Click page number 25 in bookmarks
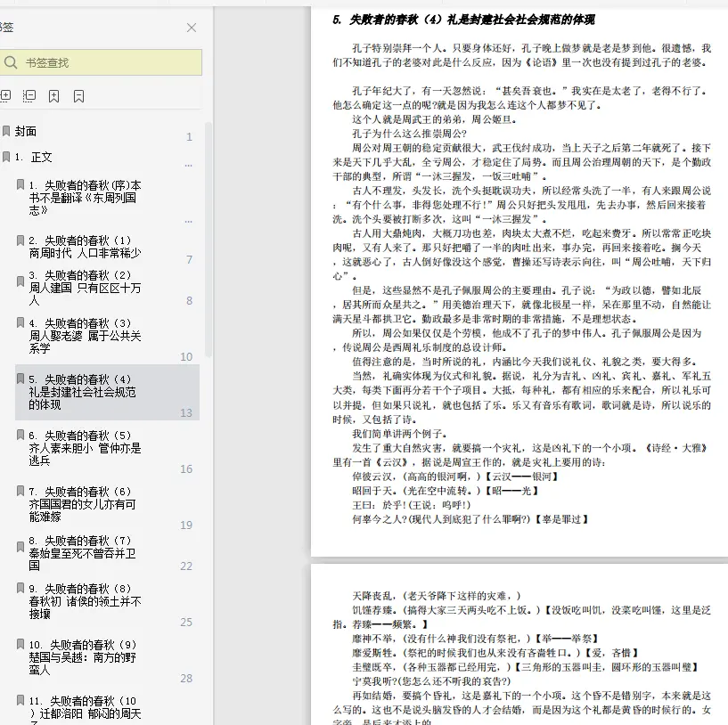Image resolution: width=728 pixels, height=725 pixels. click(186, 623)
